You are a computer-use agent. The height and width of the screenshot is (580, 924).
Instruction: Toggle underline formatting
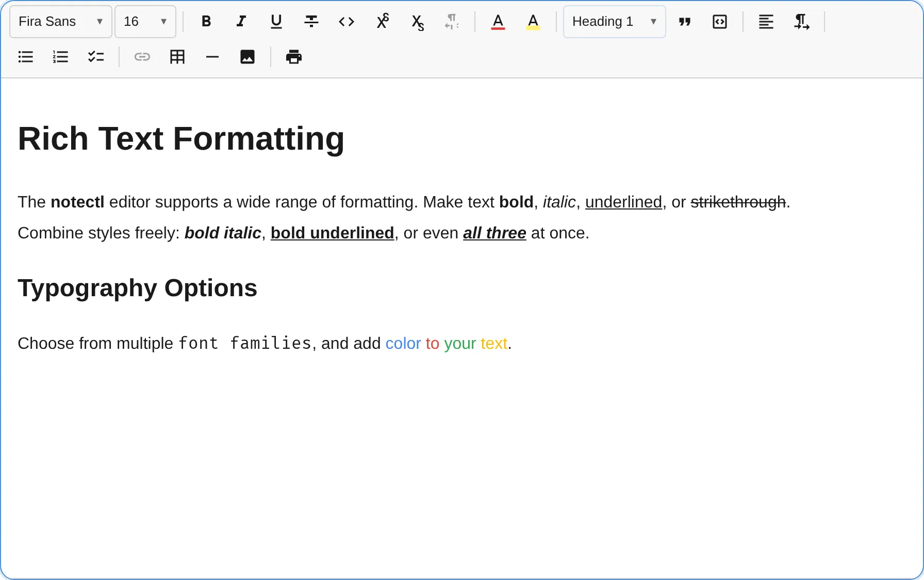pyautogui.click(x=276, y=22)
